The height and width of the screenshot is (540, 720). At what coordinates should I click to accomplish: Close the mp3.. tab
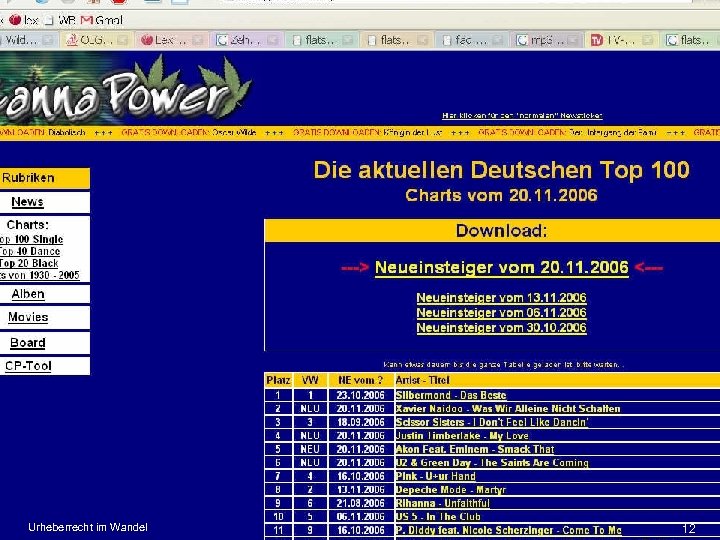[573, 40]
